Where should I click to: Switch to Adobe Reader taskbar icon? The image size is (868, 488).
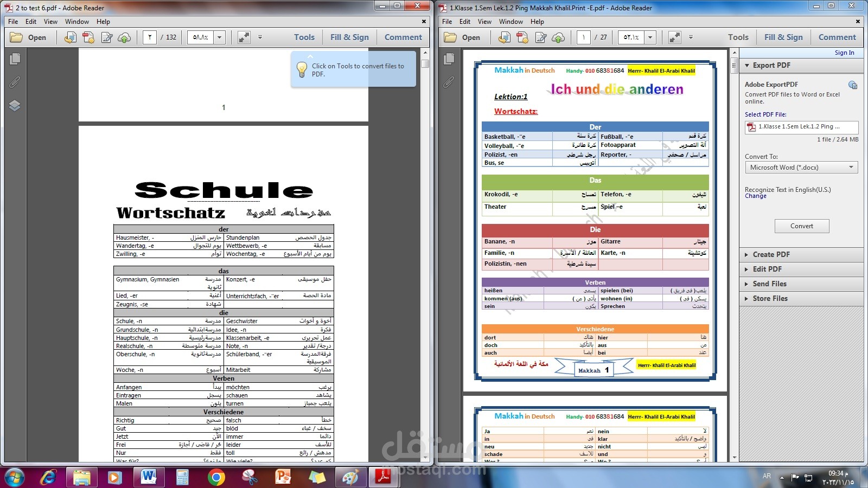coord(384,477)
